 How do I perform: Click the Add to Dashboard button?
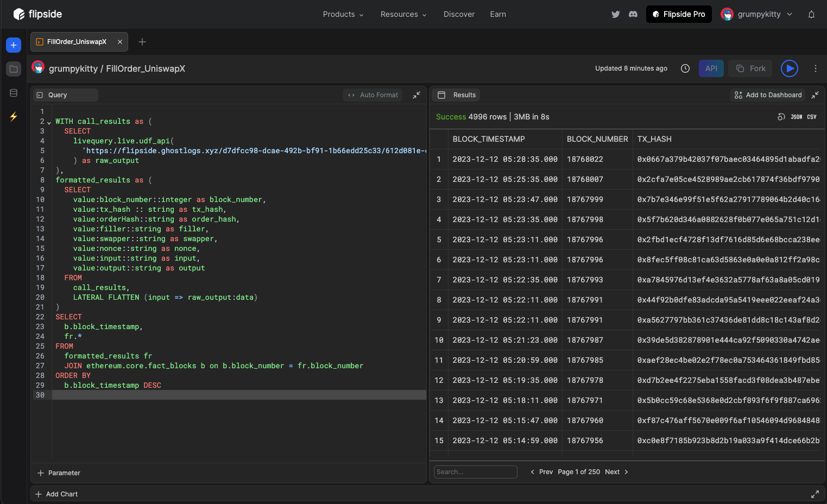pos(767,95)
